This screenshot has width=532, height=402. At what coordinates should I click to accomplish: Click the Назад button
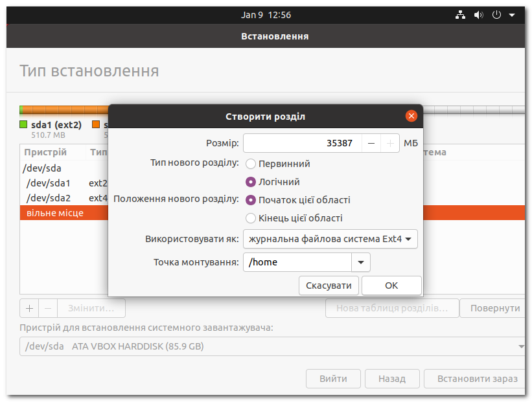tap(392, 379)
